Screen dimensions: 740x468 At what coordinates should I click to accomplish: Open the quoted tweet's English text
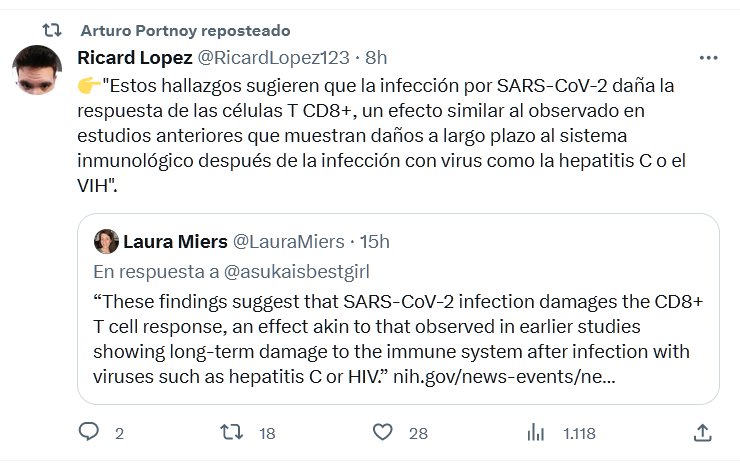tap(390, 326)
